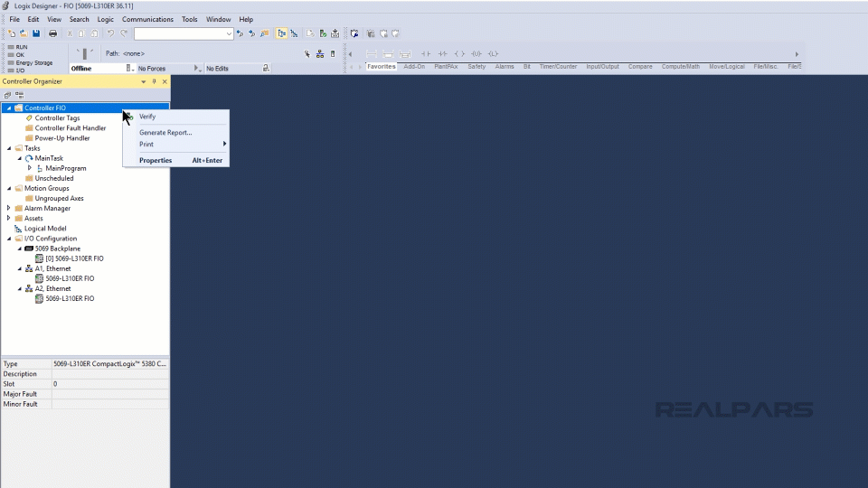The height and width of the screenshot is (488, 868).
Task: Close the Controller Organizer panel
Action: (x=165, y=81)
